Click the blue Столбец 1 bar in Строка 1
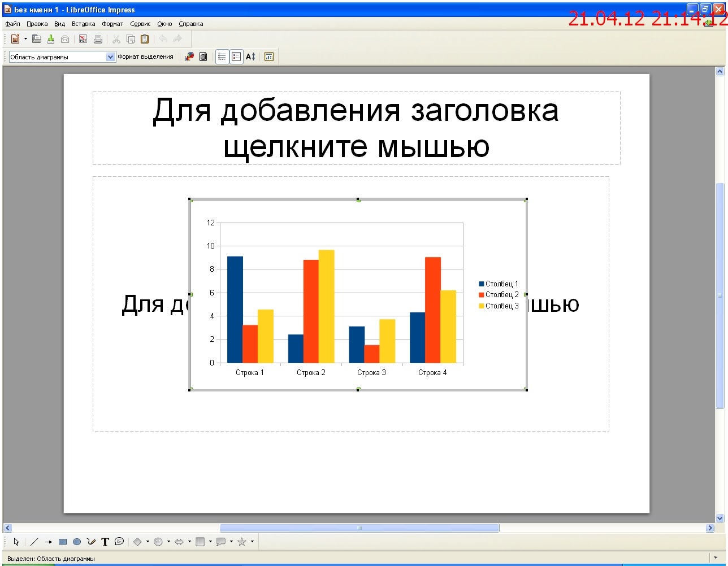Viewport: 728px width, 566px height. [235, 310]
